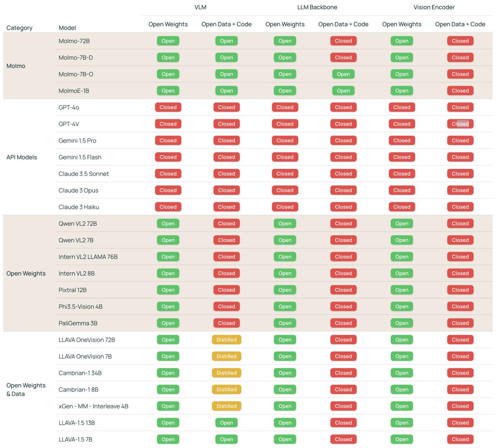Select the Distilled badge for LLAVA OneVision 72B
This screenshot has height=448, width=498.
[x=226, y=340]
